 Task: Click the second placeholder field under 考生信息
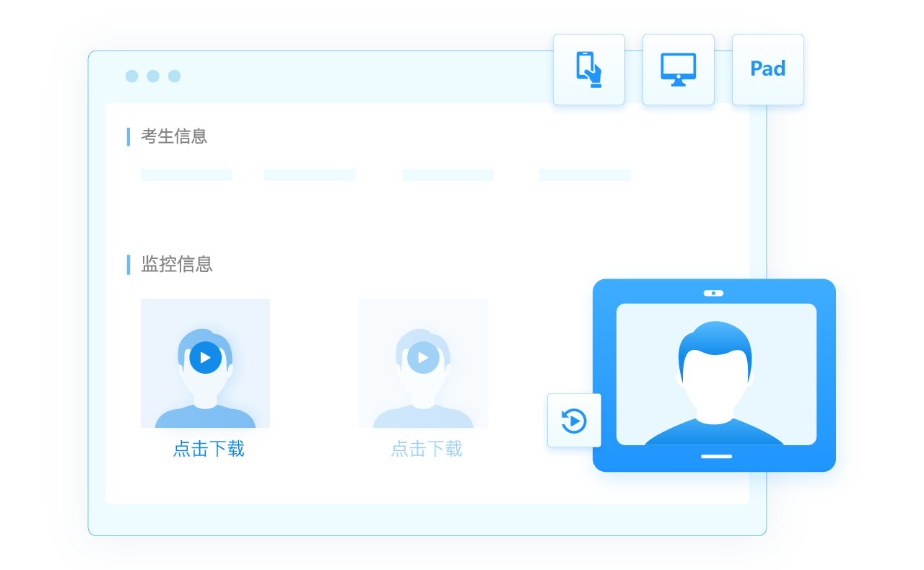point(310,175)
